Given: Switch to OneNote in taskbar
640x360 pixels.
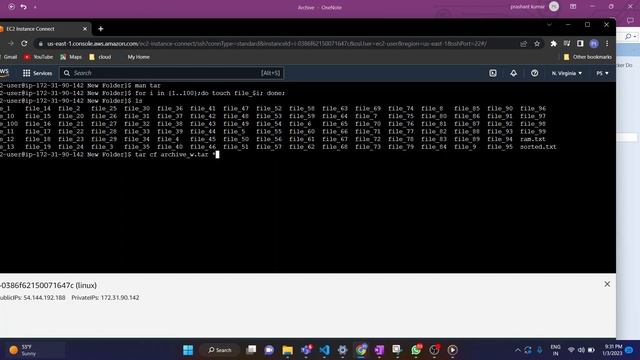Looking at the screenshot, I should pyautogui.click(x=379, y=350).
